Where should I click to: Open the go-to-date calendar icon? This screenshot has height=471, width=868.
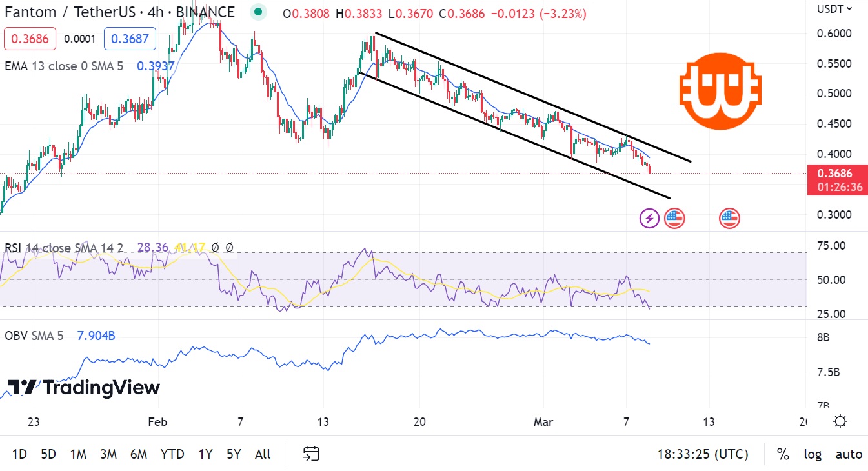[312, 454]
